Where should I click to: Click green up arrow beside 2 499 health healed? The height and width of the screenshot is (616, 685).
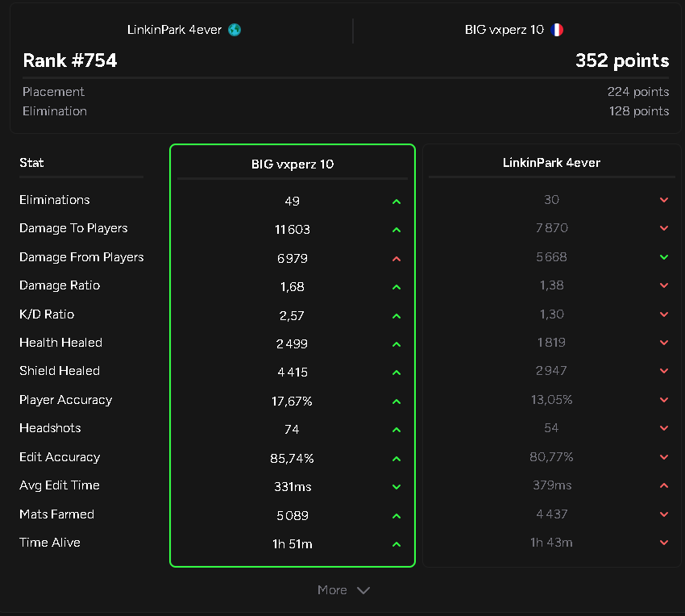coord(396,344)
